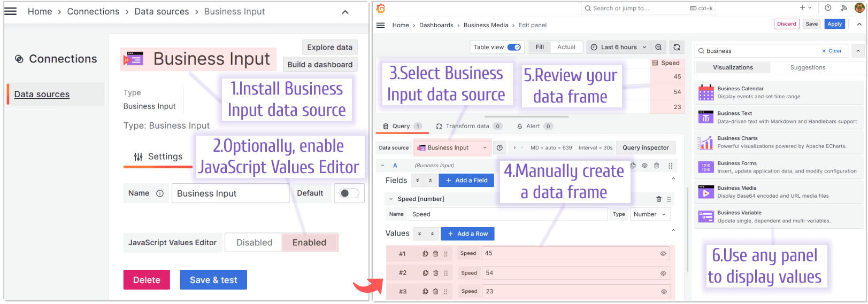Duplicate value row #2

point(425,273)
